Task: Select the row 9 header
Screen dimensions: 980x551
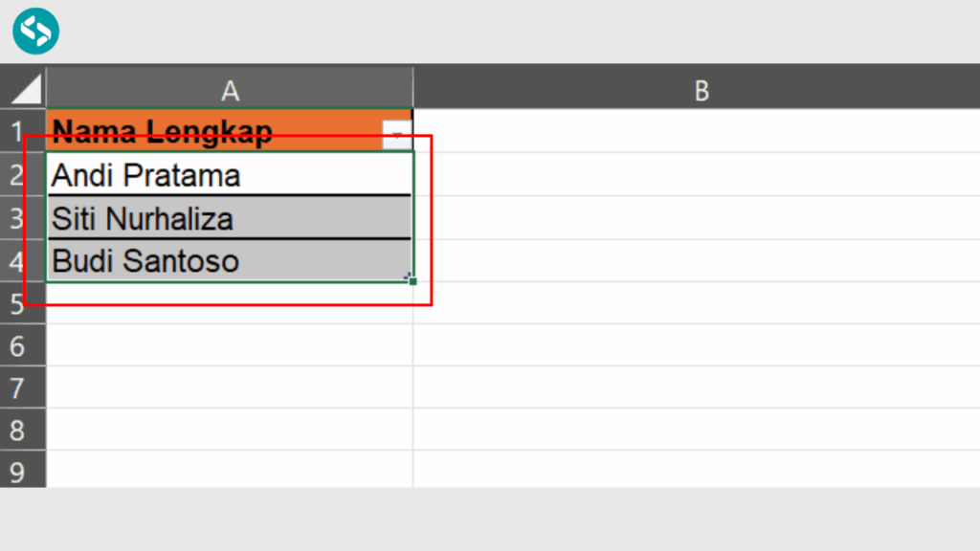Action: 17,471
